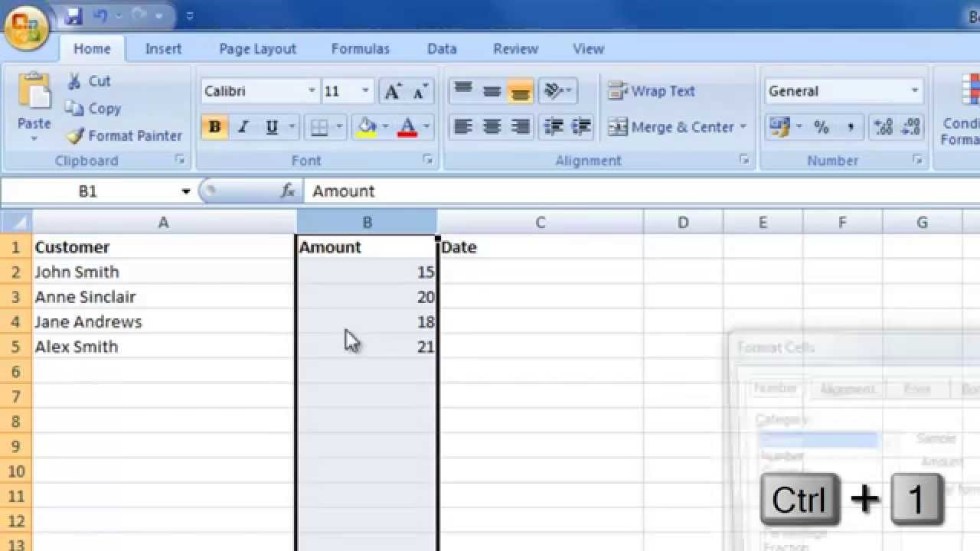Screen dimensions: 980x551
Task: Toggle Bottom Align for cells
Action: [x=520, y=91]
